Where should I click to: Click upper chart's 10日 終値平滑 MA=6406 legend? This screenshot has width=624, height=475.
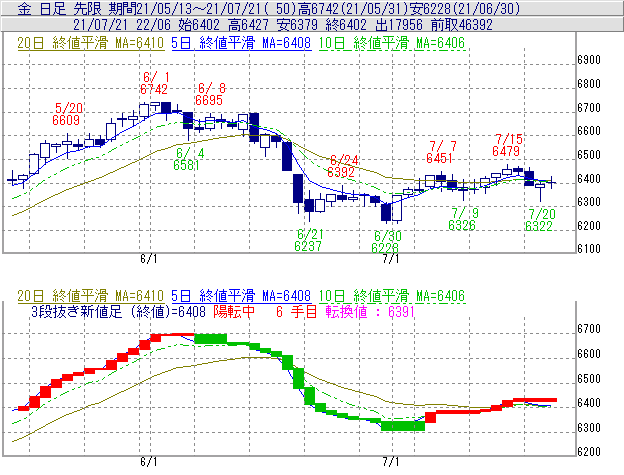point(392,43)
